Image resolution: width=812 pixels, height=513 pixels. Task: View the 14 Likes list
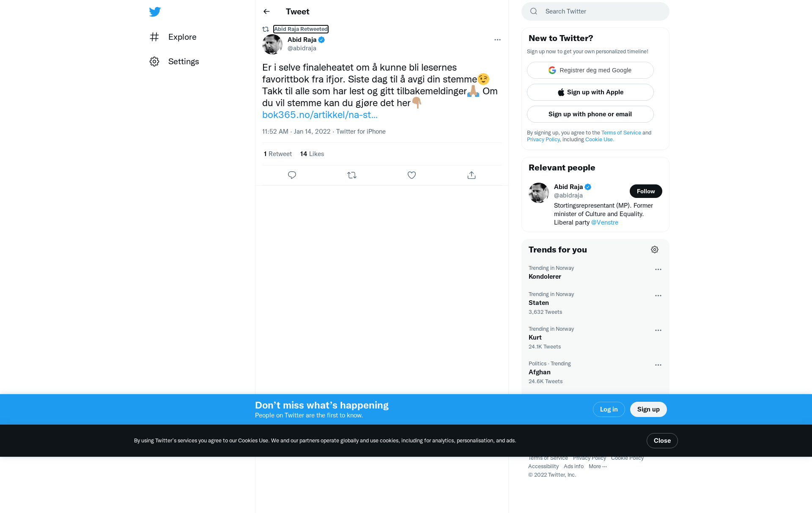(312, 154)
